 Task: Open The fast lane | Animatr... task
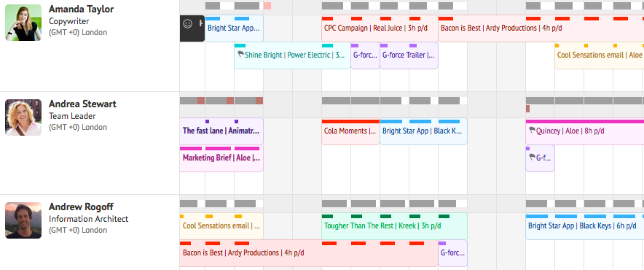click(221, 131)
